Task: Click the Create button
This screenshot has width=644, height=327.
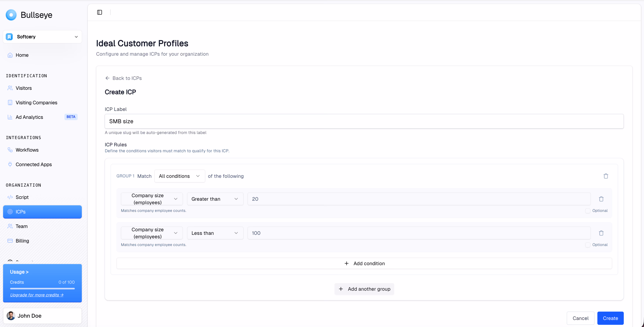Action: pos(610,318)
